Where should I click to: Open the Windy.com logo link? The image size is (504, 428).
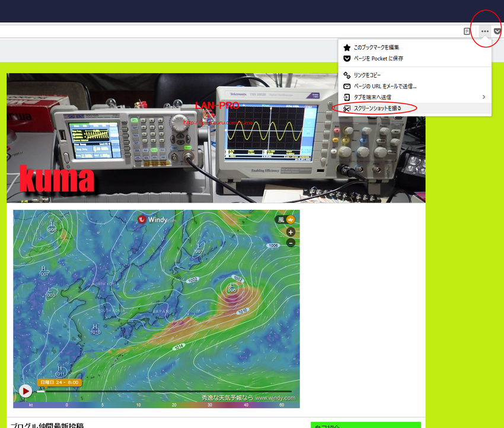click(x=157, y=219)
